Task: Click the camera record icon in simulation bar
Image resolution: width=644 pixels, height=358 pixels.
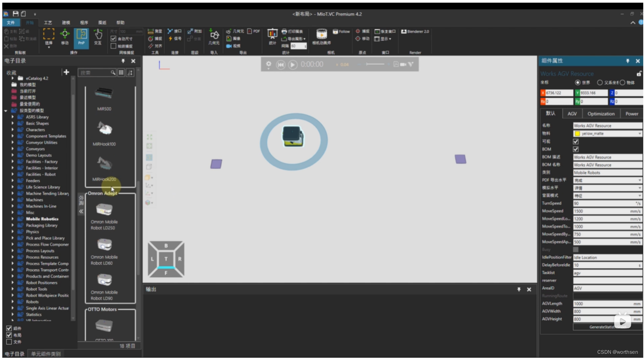Action: coord(403,64)
